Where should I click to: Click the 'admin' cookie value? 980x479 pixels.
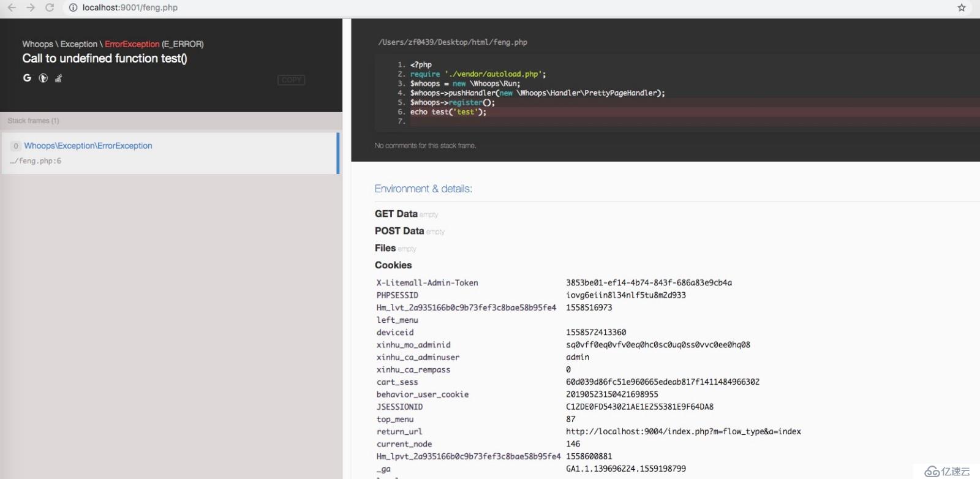point(578,357)
